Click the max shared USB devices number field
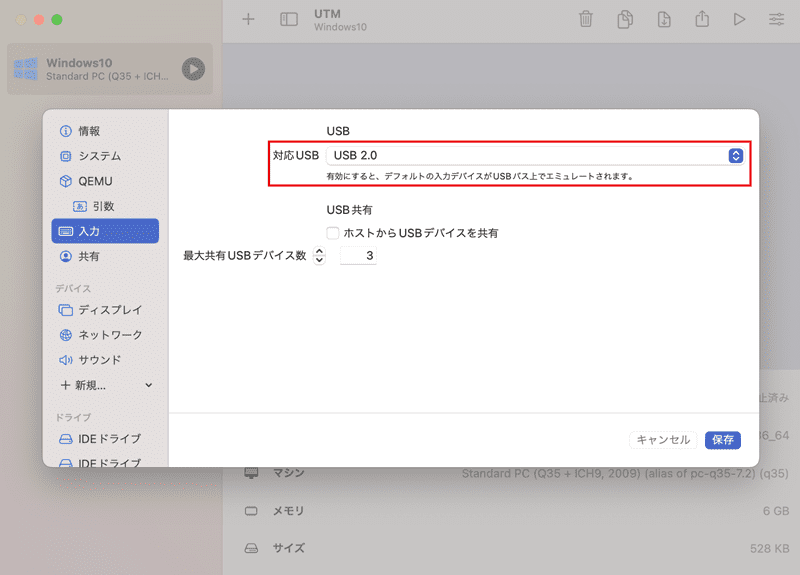The image size is (800, 575). click(x=358, y=256)
